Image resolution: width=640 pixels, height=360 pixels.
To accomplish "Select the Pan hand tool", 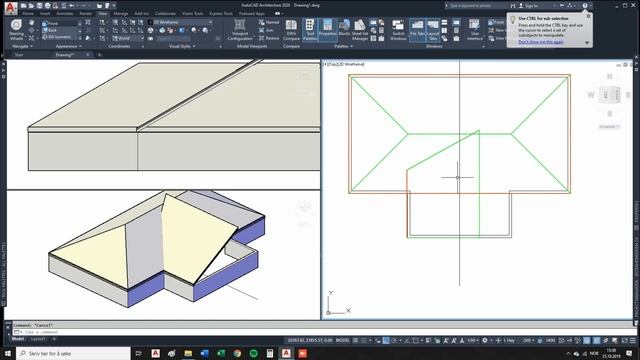I will pyautogui.click(x=31, y=23).
